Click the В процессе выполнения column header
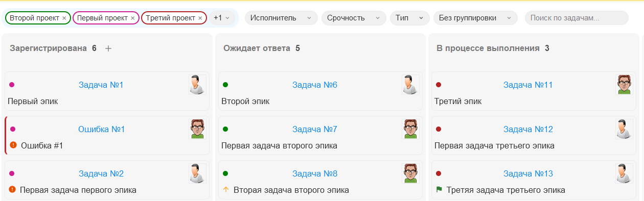 pyautogui.click(x=488, y=48)
